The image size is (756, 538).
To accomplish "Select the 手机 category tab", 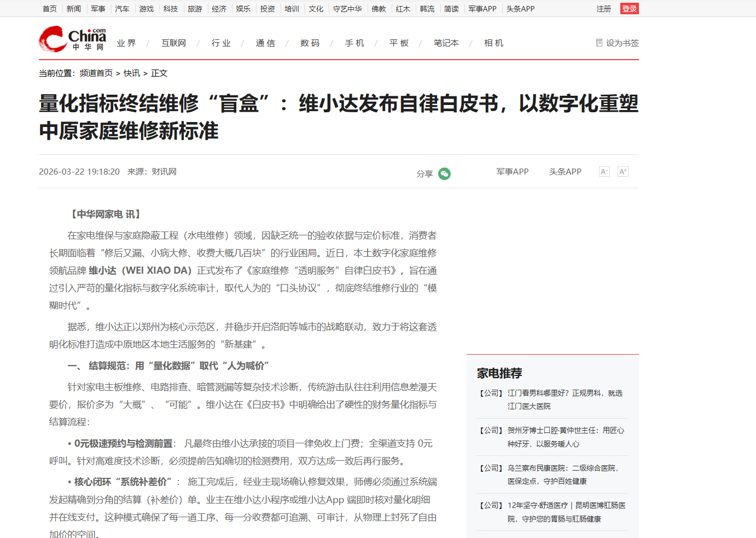I will point(354,43).
